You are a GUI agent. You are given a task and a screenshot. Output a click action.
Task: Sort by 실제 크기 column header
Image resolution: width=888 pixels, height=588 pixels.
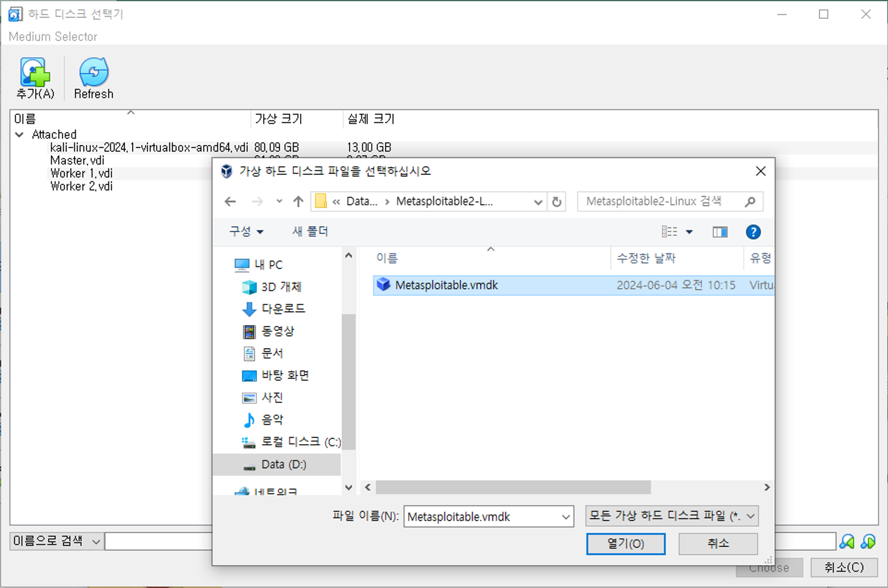(x=371, y=119)
